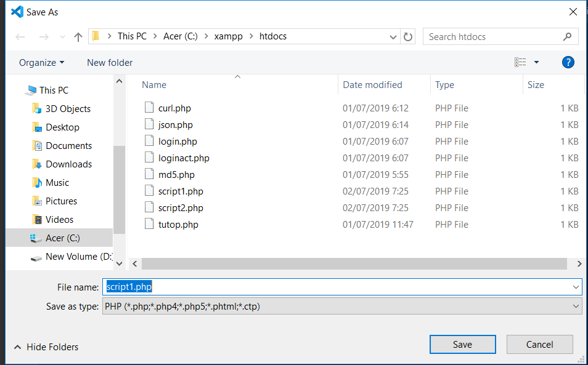Image resolution: width=588 pixels, height=365 pixels.
Task: Expand the view options dropdown arrow
Action: [x=536, y=62]
